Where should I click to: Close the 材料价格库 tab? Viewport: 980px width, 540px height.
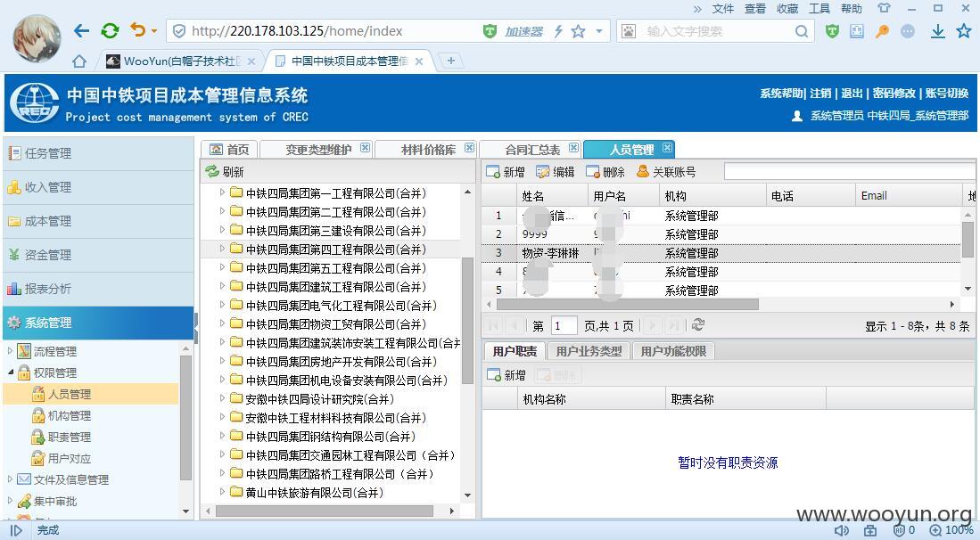point(469,148)
